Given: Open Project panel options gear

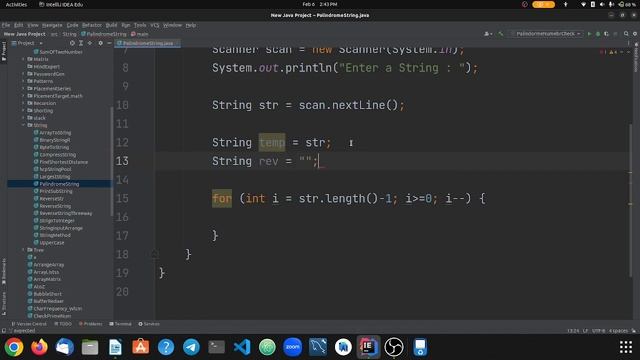Looking at the screenshot, I should tap(100, 43).
